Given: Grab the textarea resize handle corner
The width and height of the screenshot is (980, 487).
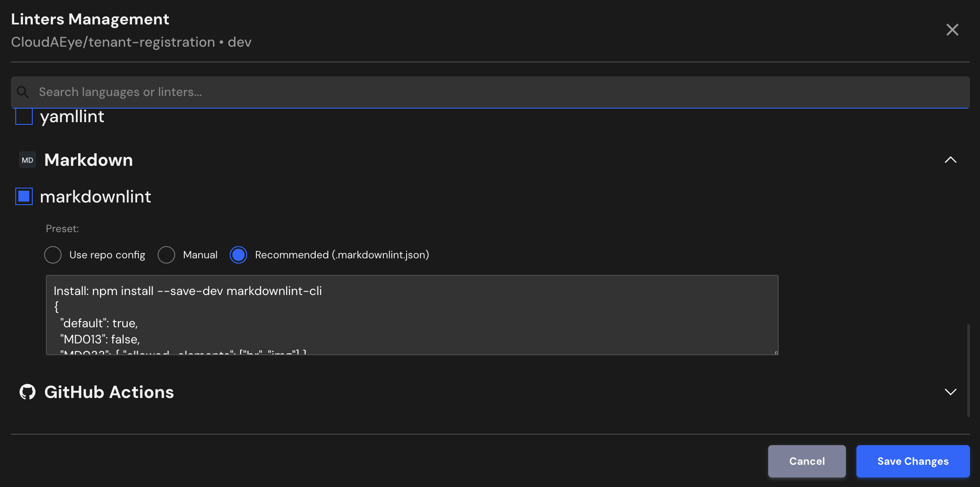Looking at the screenshot, I should (776, 353).
